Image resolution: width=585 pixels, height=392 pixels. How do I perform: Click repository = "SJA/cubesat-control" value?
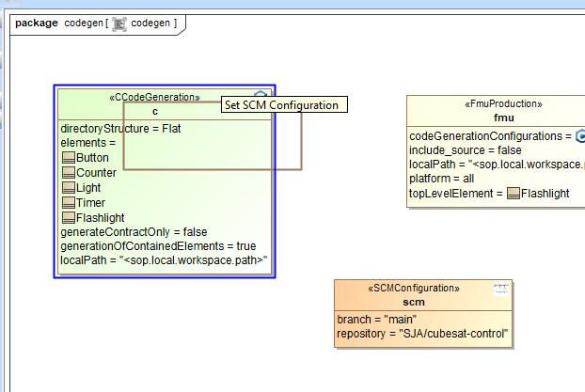point(453,334)
